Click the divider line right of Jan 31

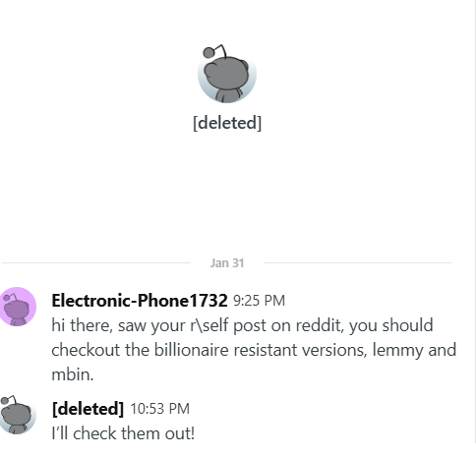(x=358, y=262)
